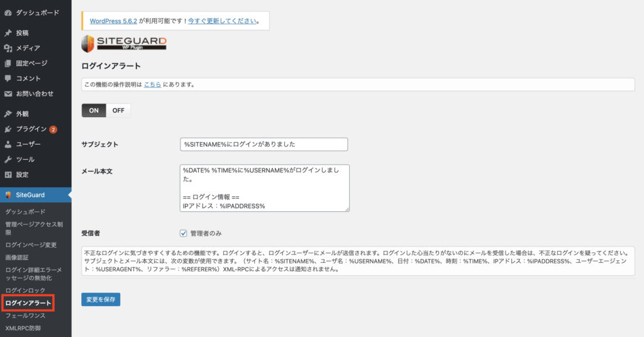Click the wrench icon beside ツール

coord(8,159)
